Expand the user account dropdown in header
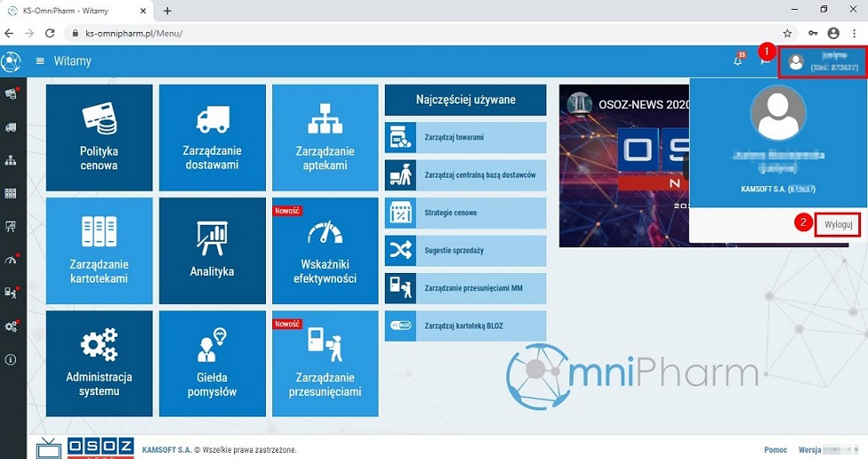The image size is (868, 459). [822, 62]
